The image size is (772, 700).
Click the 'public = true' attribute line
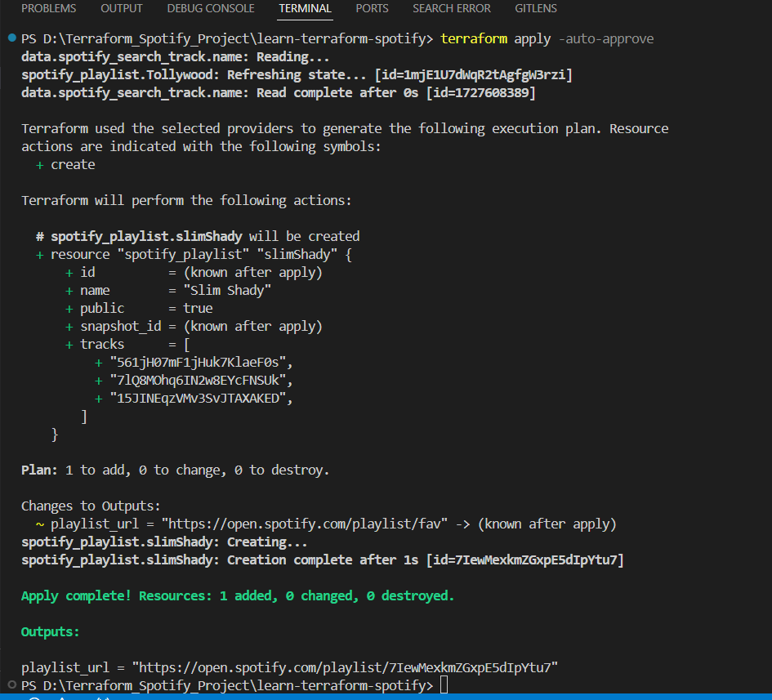(140, 308)
